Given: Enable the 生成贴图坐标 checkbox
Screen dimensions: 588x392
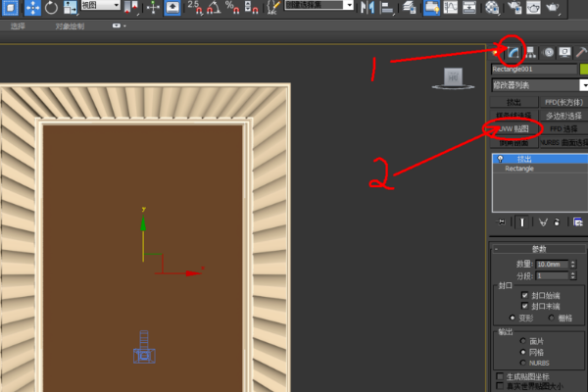Looking at the screenshot, I should tap(500, 376).
